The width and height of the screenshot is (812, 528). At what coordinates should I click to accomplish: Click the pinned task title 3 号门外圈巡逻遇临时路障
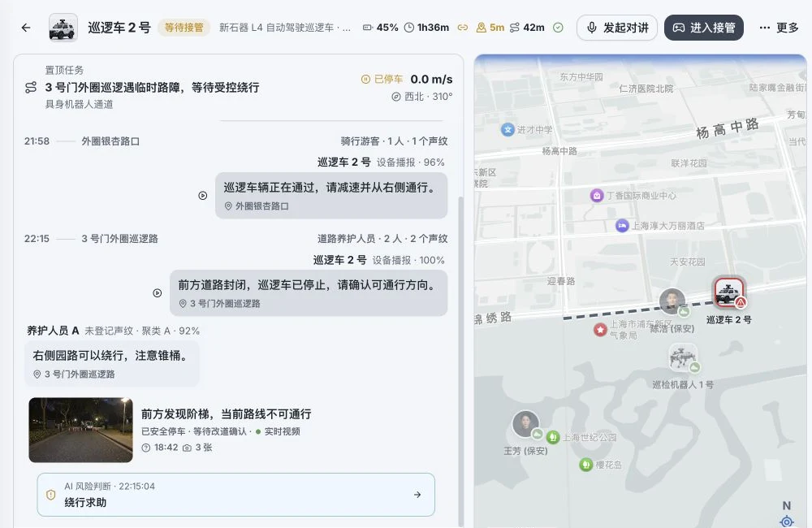click(x=153, y=88)
